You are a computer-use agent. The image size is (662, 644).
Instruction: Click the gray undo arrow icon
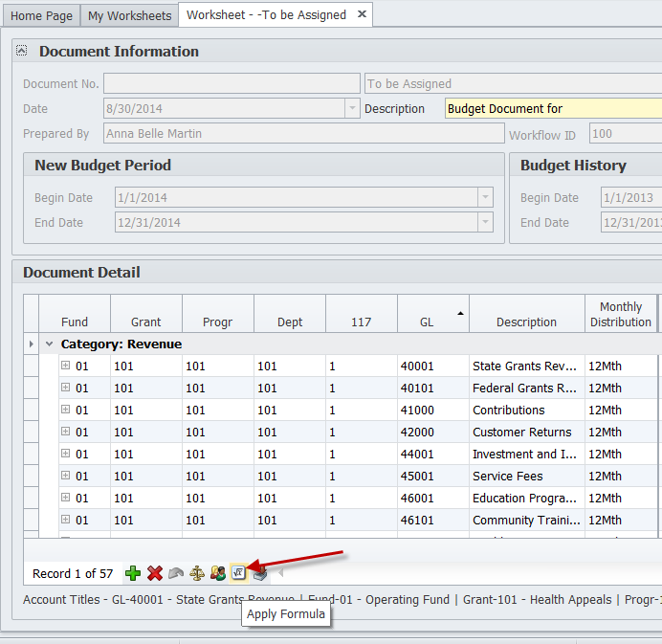[176, 573]
